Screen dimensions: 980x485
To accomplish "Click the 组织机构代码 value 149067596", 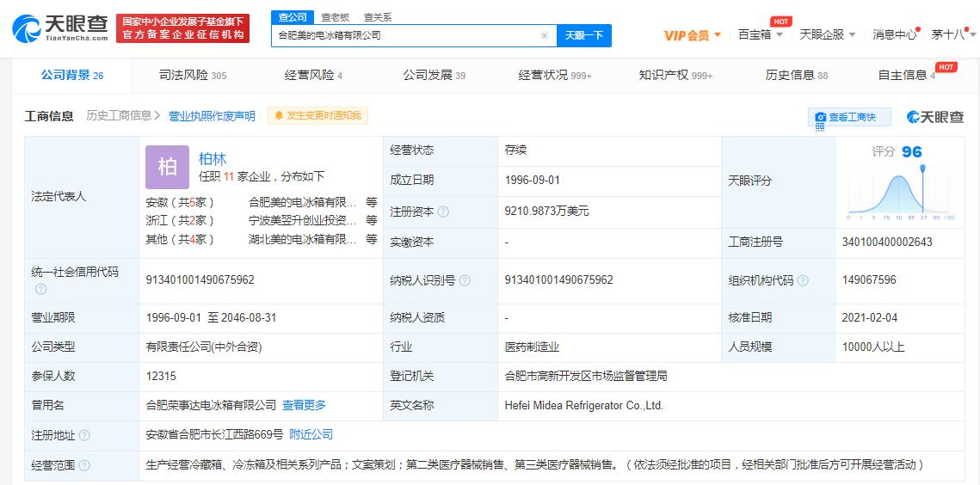I will coord(869,280).
